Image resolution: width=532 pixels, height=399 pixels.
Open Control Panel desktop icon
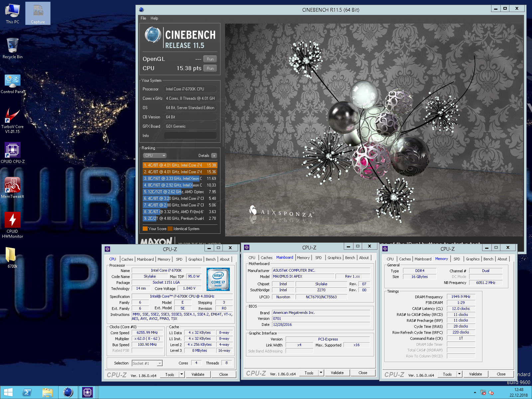12,83
